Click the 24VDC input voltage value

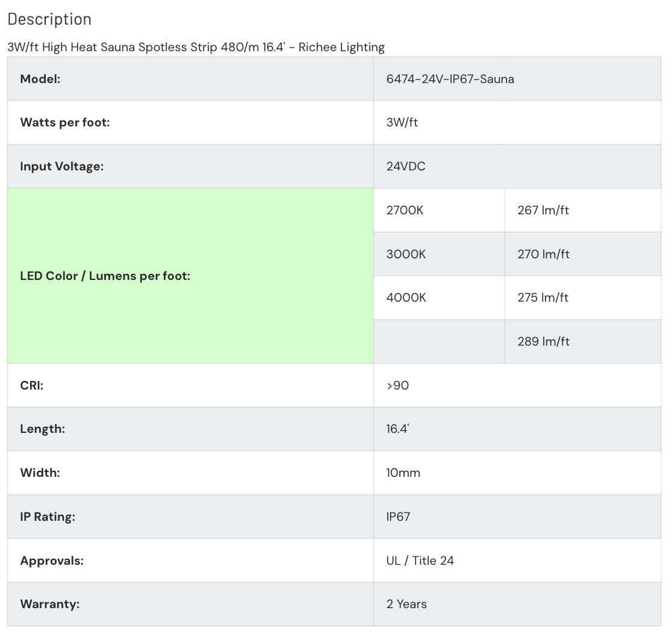406,166
